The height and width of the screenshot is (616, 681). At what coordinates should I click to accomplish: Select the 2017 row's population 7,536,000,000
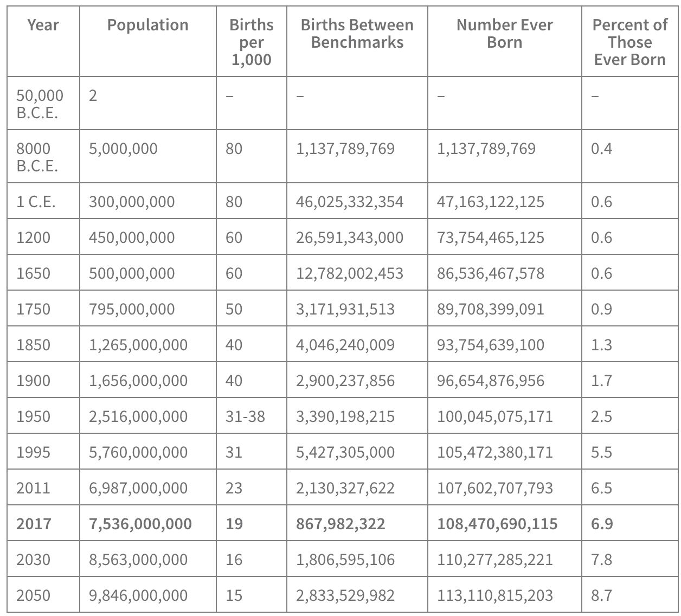coord(140,524)
